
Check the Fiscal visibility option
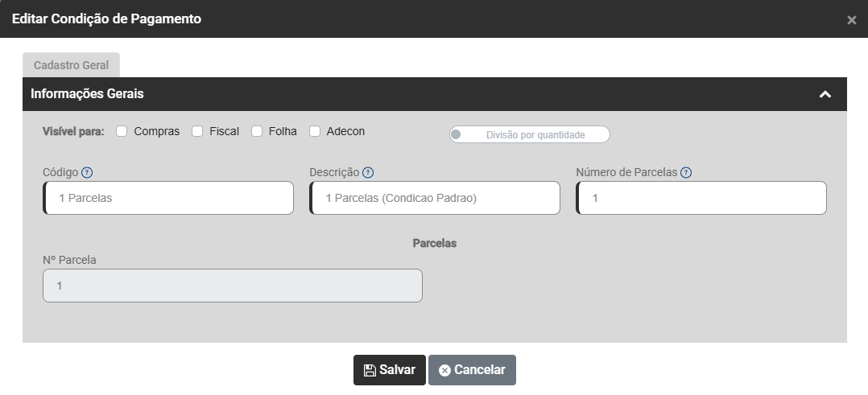pos(197,131)
